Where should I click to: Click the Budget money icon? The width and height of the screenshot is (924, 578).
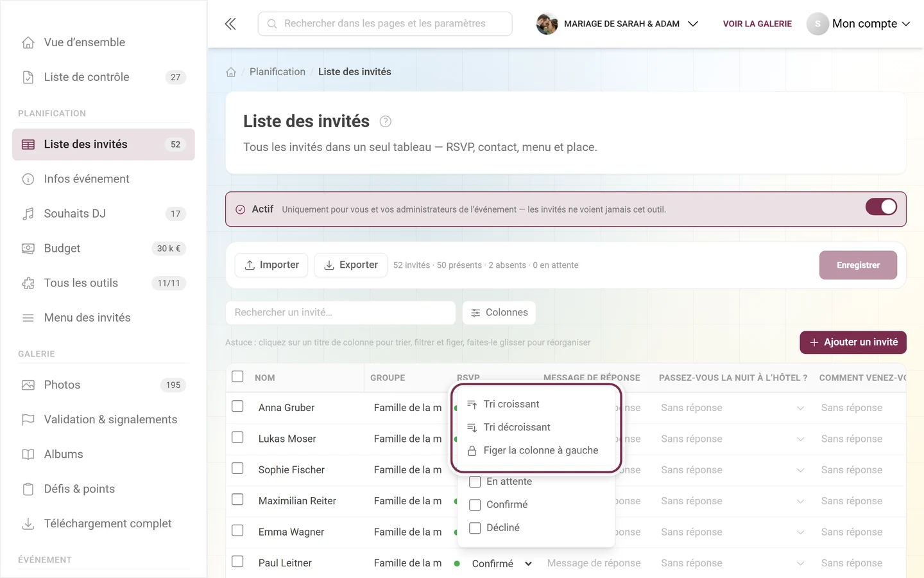[28, 249]
